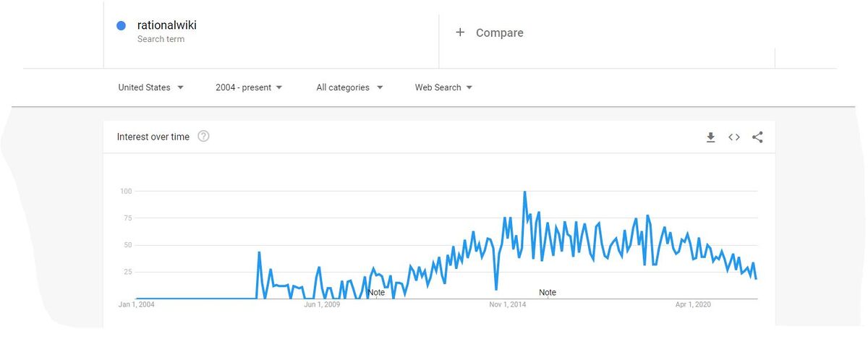The height and width of the screenshot is (339, 868).
Task: Click the plus icon beside Compare
Action: [x=460, y=33]
